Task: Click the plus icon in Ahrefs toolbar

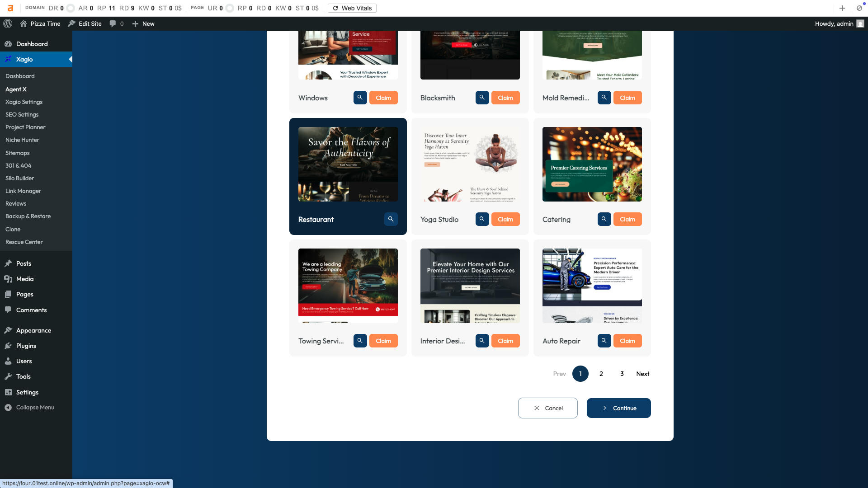Action: click(842, 8)
